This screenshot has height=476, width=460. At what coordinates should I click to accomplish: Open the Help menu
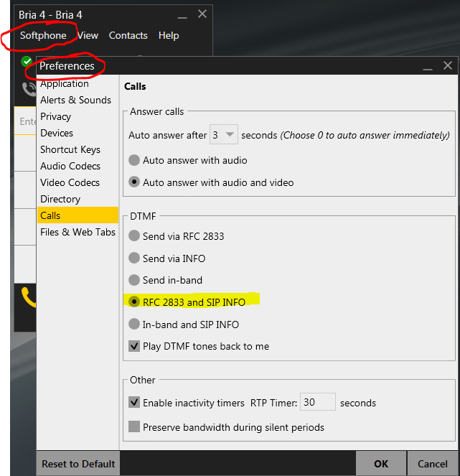pos(169,35)
